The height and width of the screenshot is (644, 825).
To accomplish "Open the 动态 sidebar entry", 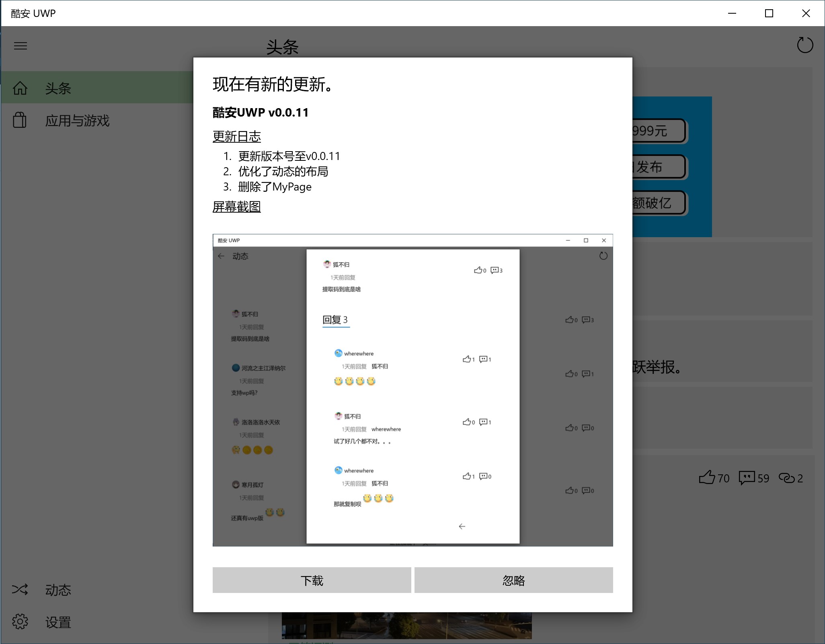I will tap(58, 589).
